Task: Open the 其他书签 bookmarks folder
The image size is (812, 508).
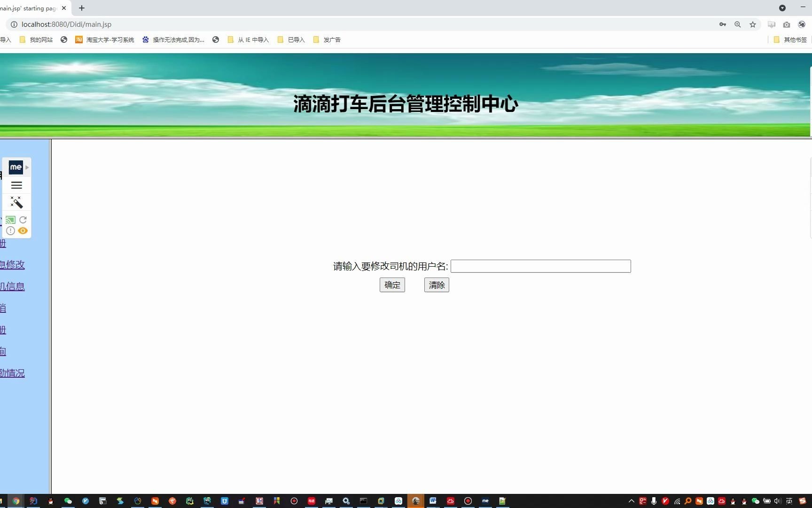Action: click(790, 40)
